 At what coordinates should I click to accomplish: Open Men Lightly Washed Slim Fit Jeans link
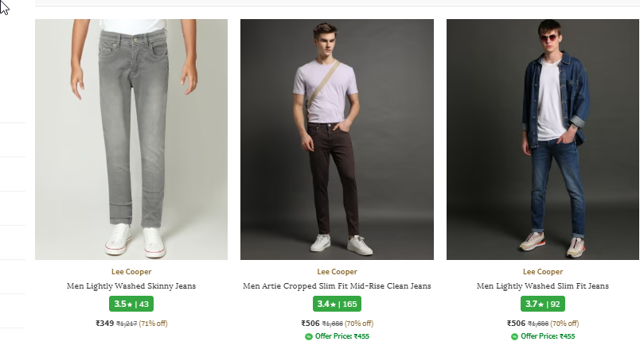coord(543,285)
